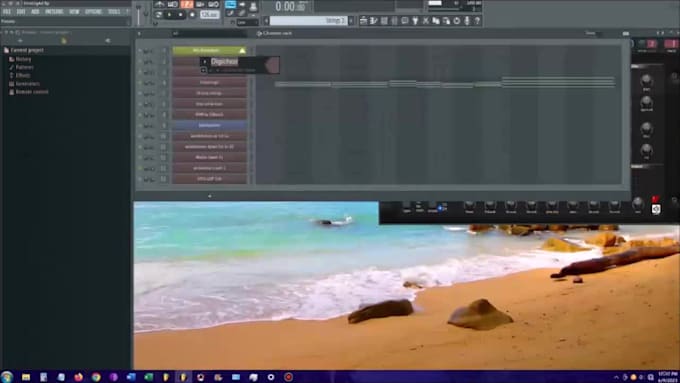680x383 pixels.
Task: Open the playlist view toolbar icon
Action: coord(363,20)
